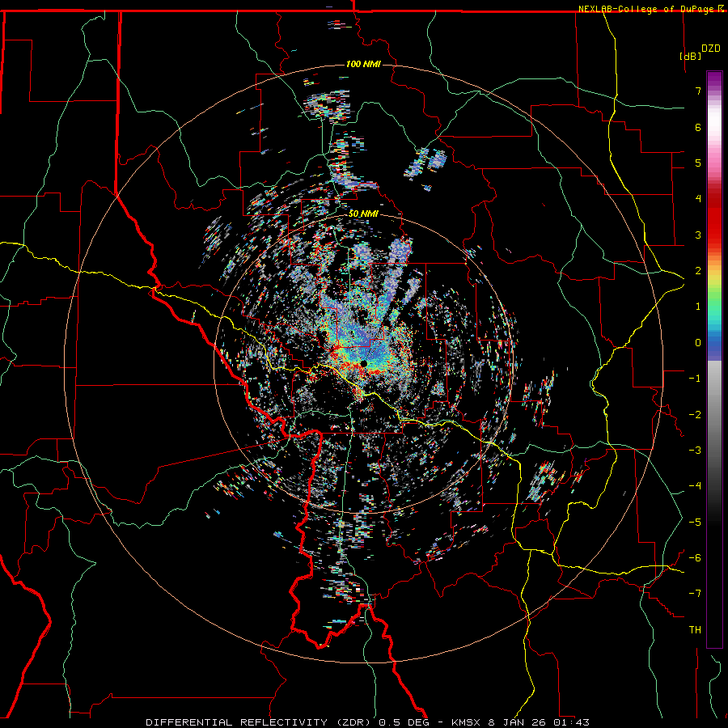Click the [dB] units label
The width and height of the screenshot is (728, 728).
coord(691,56)
